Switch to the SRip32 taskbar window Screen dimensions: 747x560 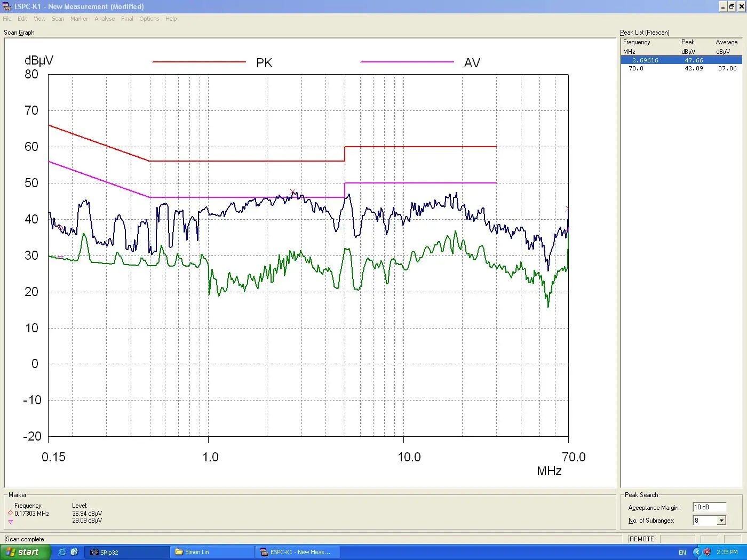point(126,552)
